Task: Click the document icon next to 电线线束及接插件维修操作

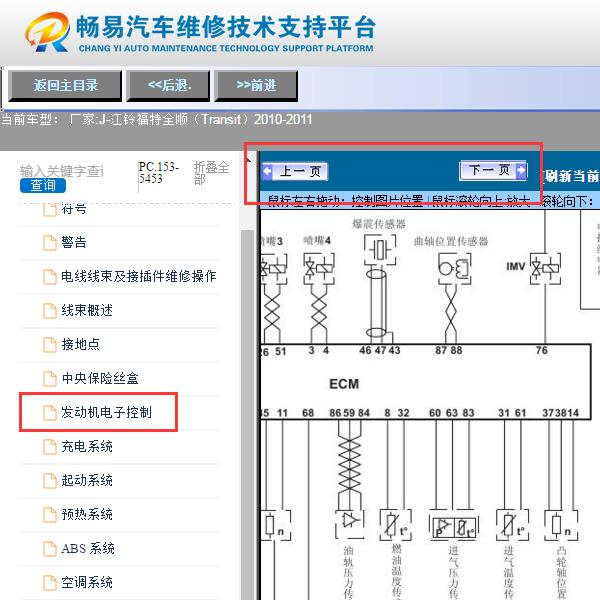Action: pos(50,277)
